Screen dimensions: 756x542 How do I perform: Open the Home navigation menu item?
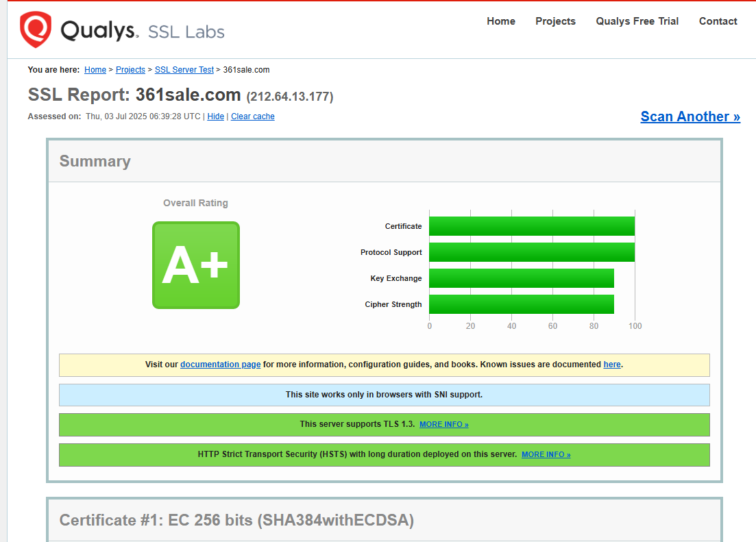click(x=500, y=21)
